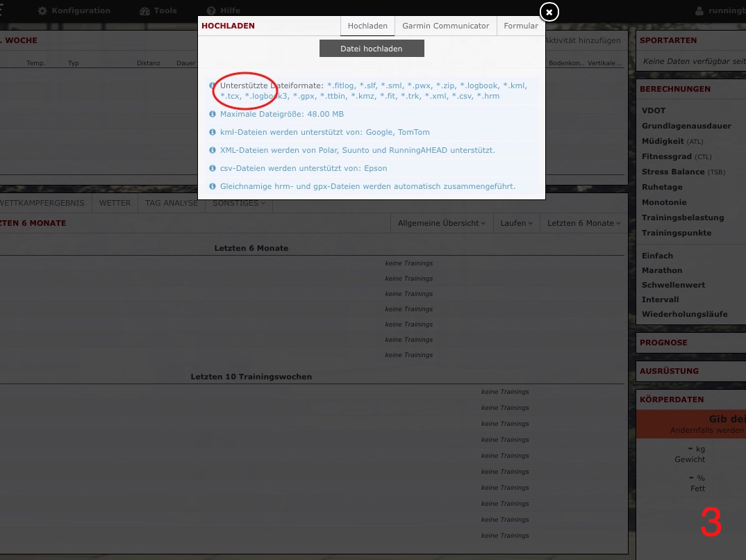Click the Konfiguration gear icon
The image size is (746, 560).
pos(42,11)
